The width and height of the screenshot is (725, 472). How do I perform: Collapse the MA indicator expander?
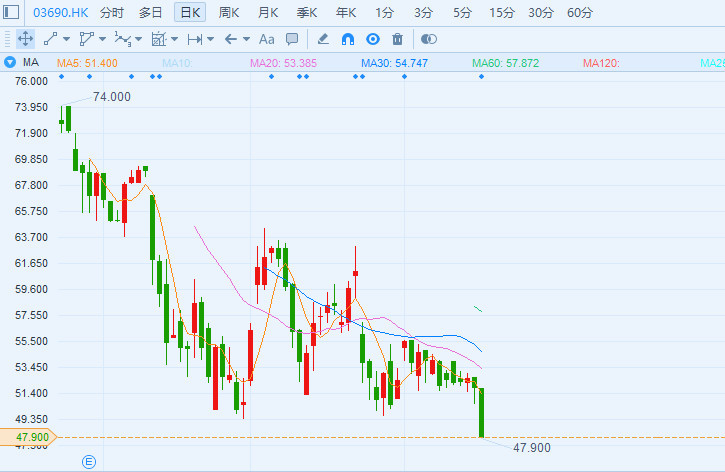[x=10, y=62]
